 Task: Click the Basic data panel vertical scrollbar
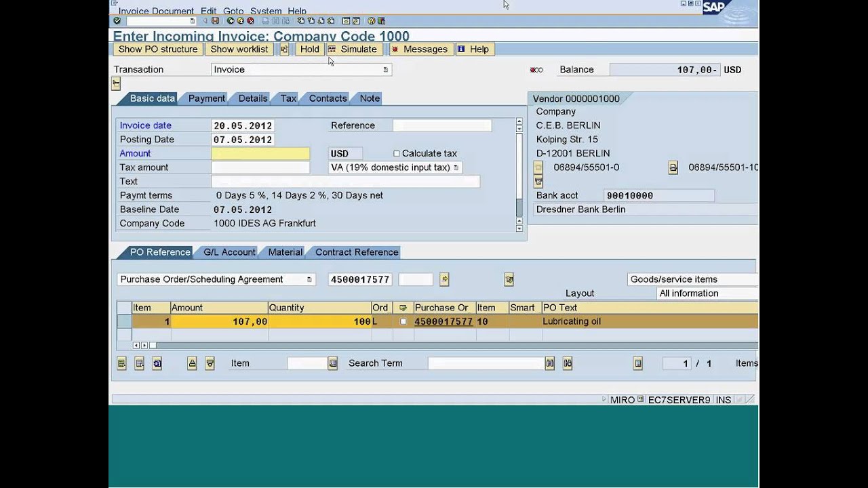pos(519,176)
